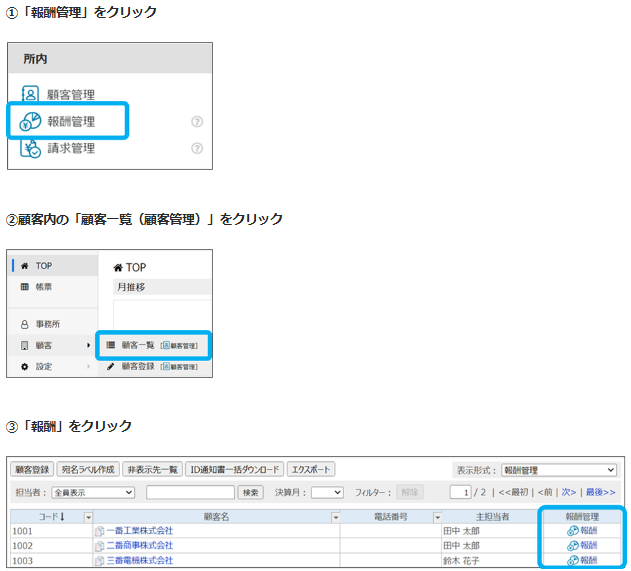Open help icon beside 請求管理
Viewport: 631px width, 571px height.
coord(197,148)
